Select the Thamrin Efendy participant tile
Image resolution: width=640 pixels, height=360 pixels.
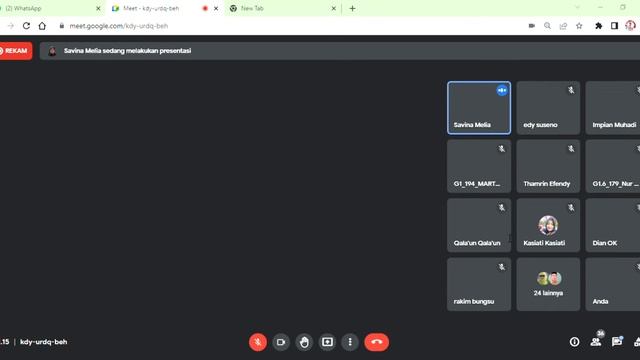coord(548,167)
